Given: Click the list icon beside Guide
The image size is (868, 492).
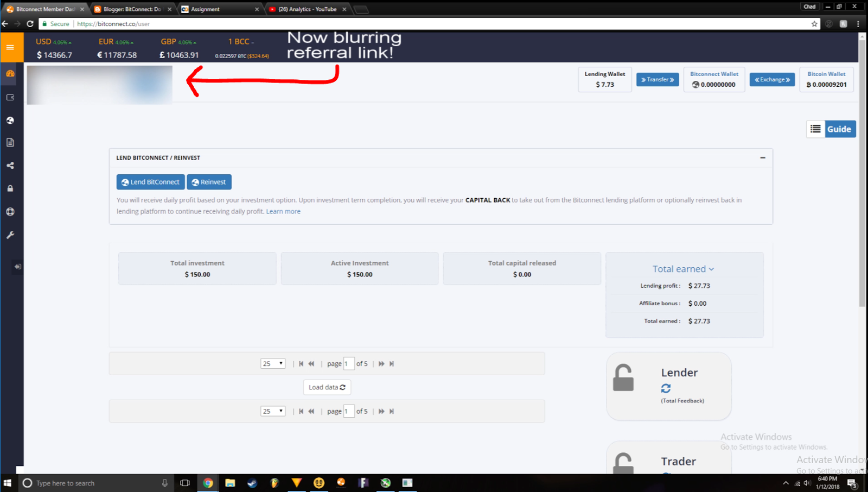Looking at the screenshot, I should (815, 129).
